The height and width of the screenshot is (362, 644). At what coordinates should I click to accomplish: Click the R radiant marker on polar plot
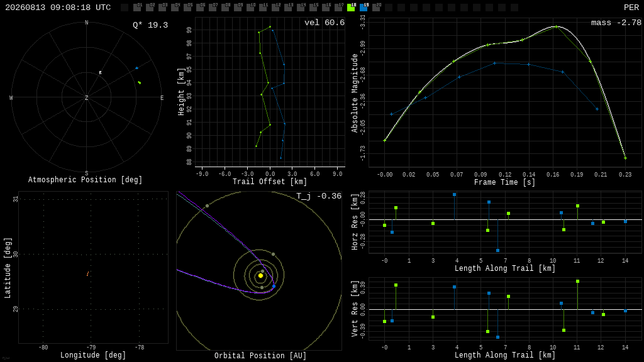[100, 73]
